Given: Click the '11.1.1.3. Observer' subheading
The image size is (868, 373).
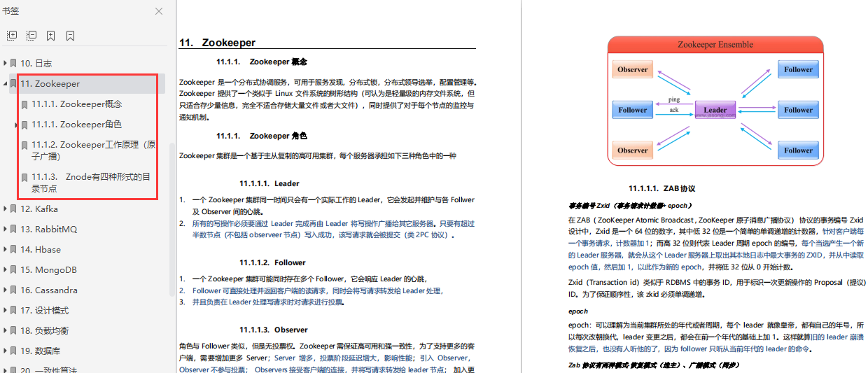Looking at the screenshot, I should pyautogui.click(x=273, y=330).
